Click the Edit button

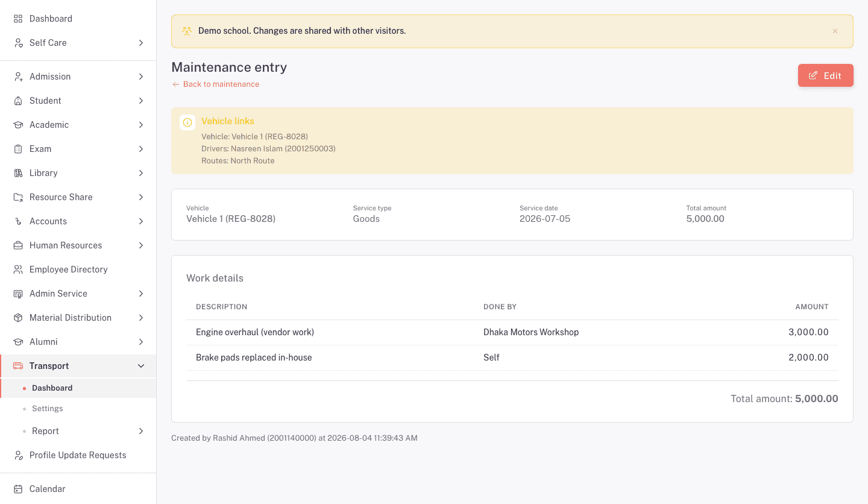826,75
